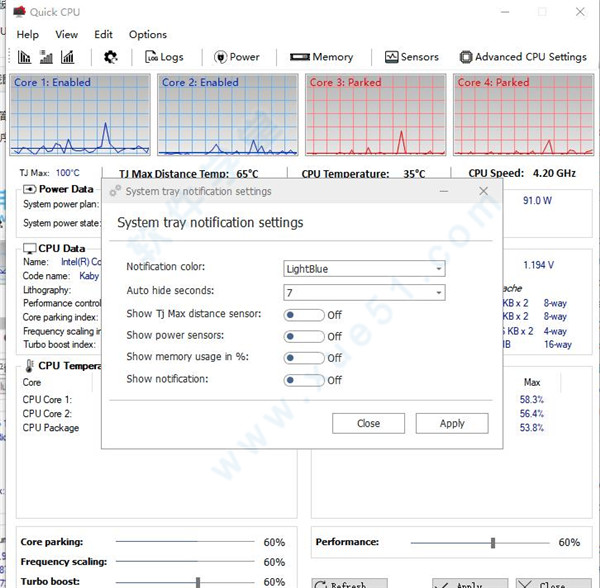The height and width of the screenshot is (588, 600).
Task: Toggle Show Tj Max distance sensor switch
Action: 304,315
